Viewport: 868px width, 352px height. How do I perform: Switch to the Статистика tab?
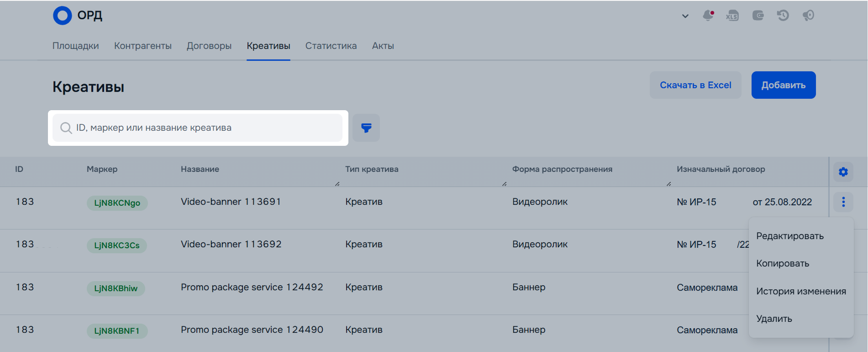(331, 46)
